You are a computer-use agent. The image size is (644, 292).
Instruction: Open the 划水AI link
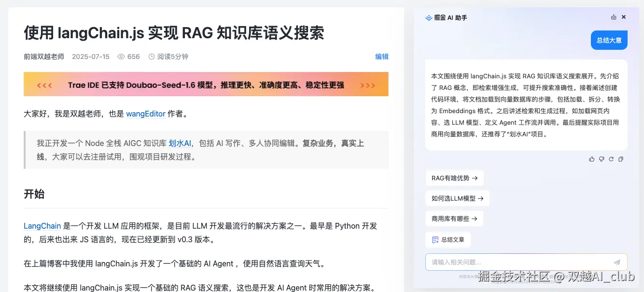click(180, 143)
